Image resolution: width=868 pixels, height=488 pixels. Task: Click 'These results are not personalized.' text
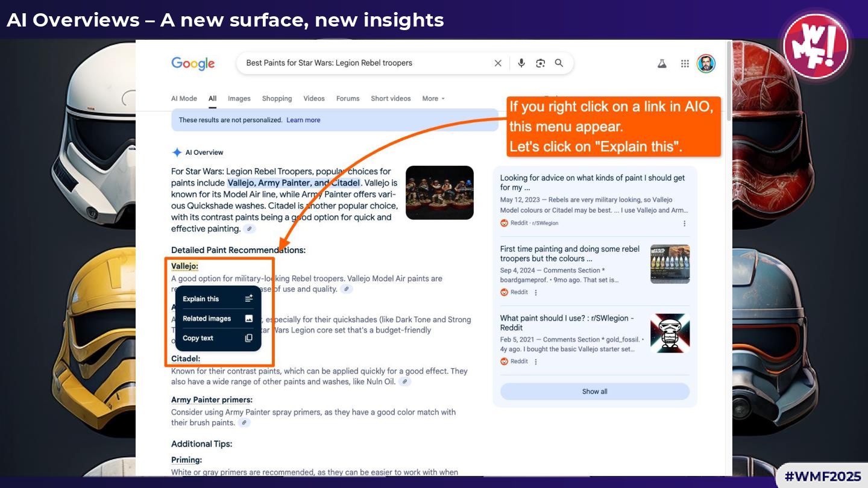coord(230,120)
